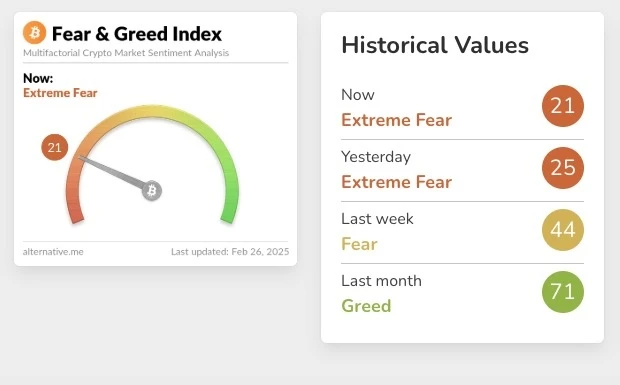
Task: Click the green Greed text under Last month
Action: tap(366, 306)
